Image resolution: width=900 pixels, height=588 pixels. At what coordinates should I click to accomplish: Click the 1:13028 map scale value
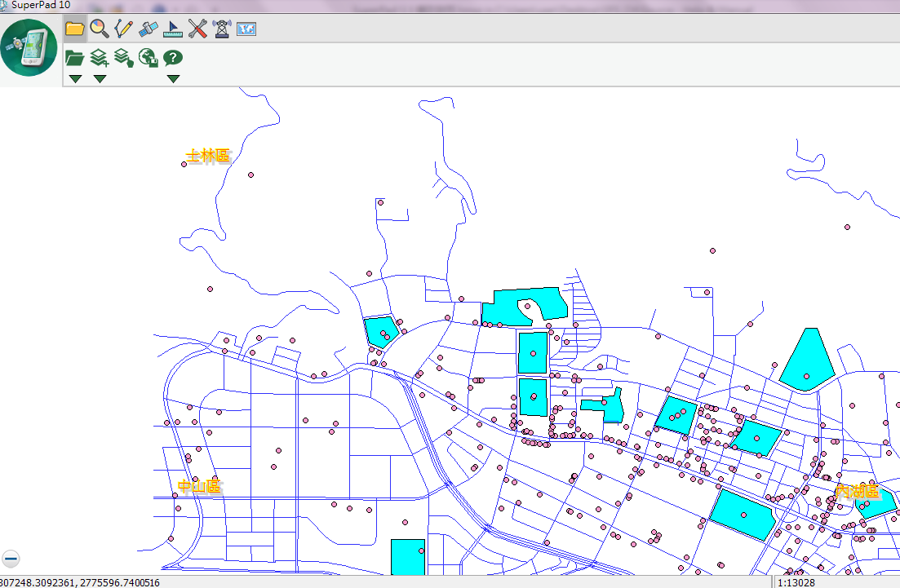[796, 583]
